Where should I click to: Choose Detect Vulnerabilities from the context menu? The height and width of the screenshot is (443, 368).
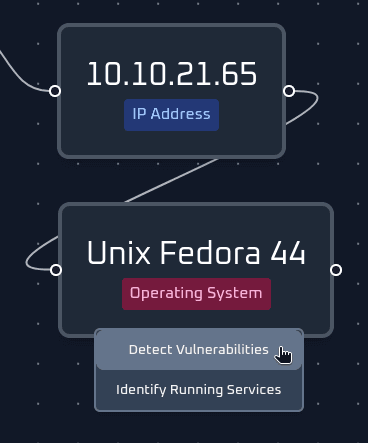click(x=199, y=350)
